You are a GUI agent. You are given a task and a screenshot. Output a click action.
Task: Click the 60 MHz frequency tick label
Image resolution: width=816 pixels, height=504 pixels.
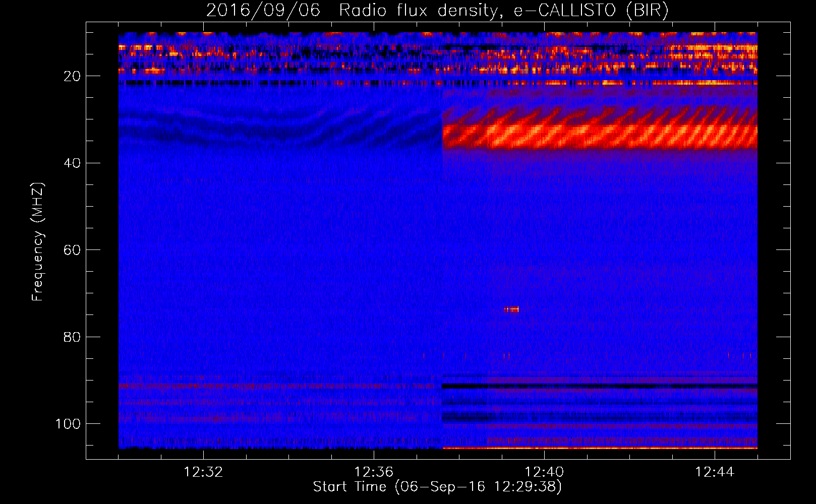(x=72, y=250)
